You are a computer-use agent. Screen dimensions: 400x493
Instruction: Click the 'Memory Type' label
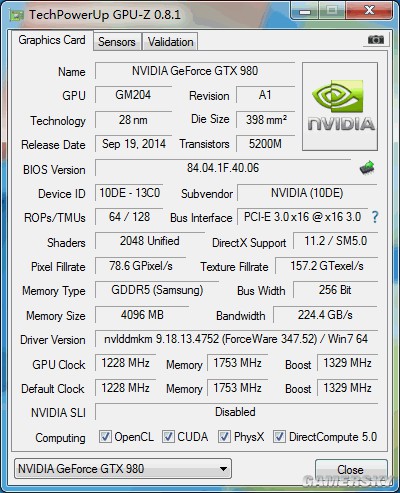click(54, 291)
